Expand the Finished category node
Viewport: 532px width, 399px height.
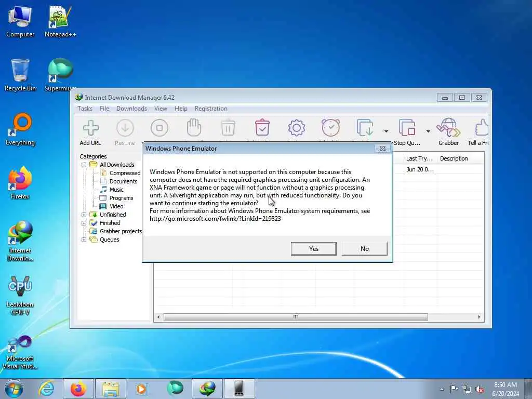pos(84,223)
